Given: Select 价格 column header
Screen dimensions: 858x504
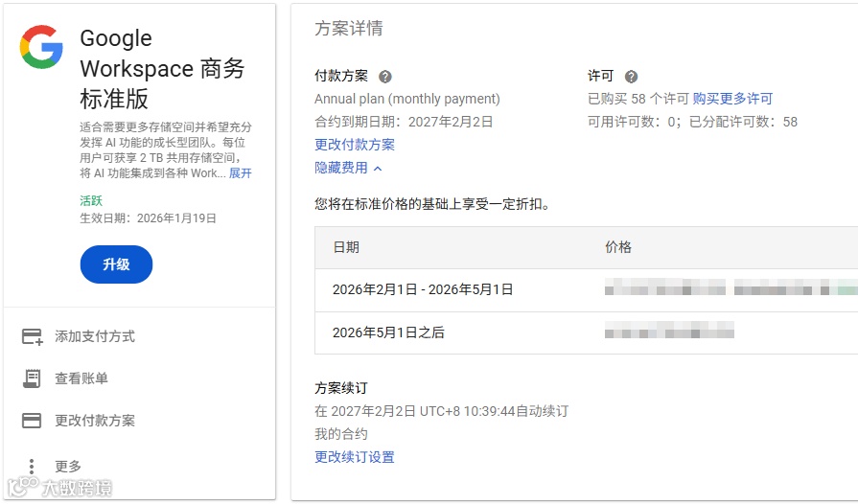Looking at the screenshot, I should (x=618, y=247).
